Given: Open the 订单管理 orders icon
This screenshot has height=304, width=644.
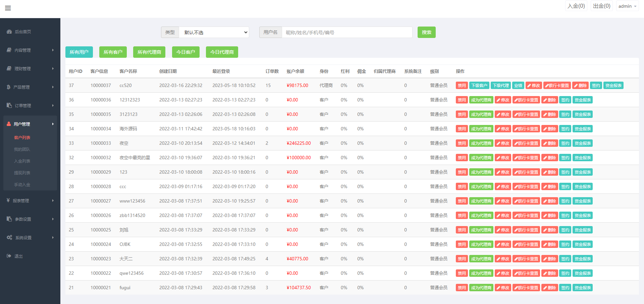Looking at the screenshot, I should tap(9, 105).
